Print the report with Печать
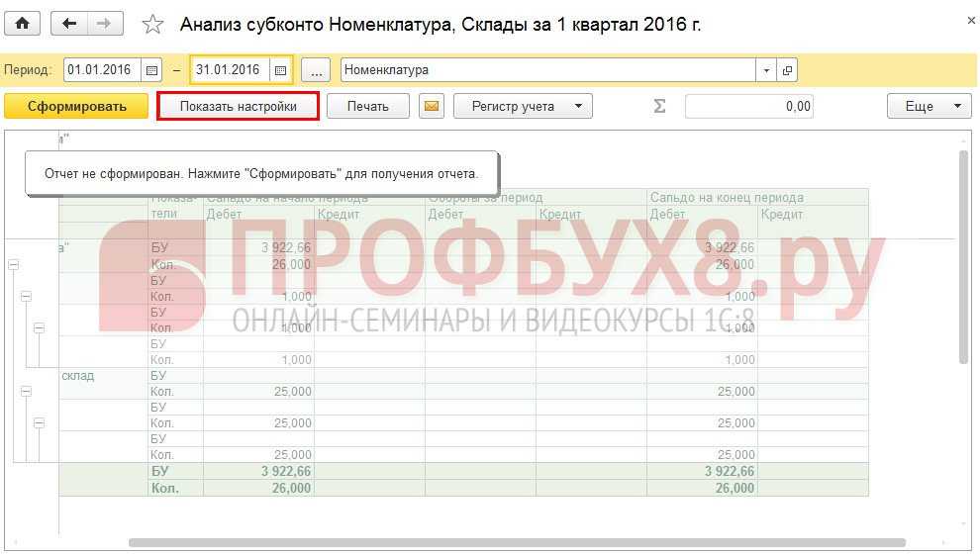 click(x=368, y=106)
